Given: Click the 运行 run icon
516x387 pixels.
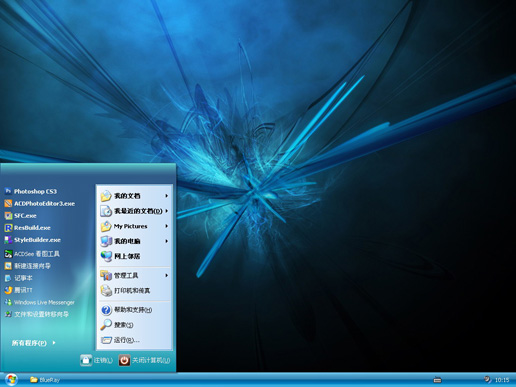Looking at the screenshot, I should pos(106,340).
